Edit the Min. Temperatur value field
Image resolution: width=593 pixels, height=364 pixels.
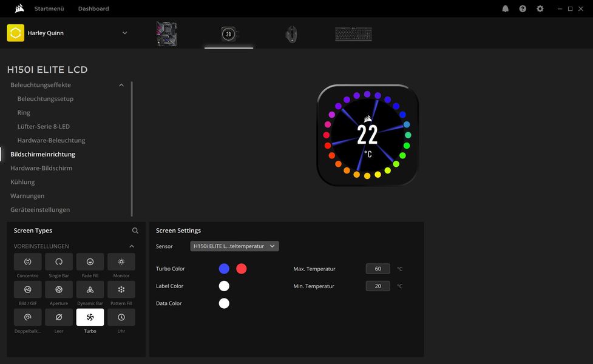tap(378, 286)
